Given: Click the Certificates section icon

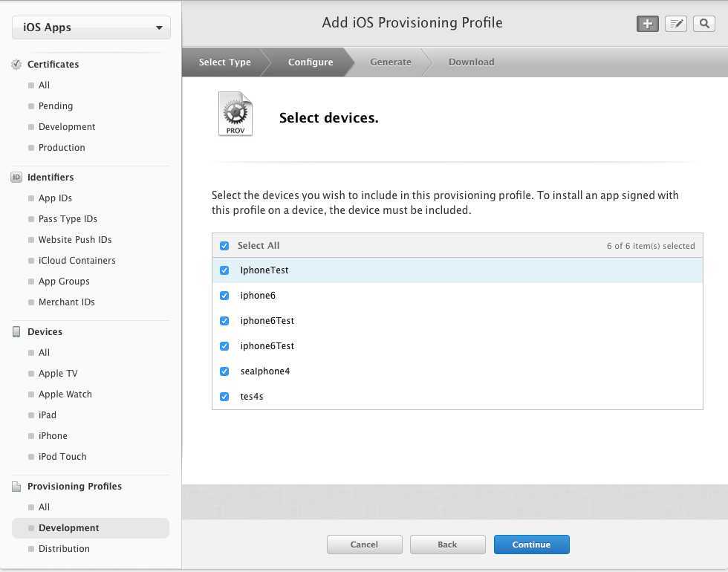Looking at the screenshot, I should pos(16,65).
